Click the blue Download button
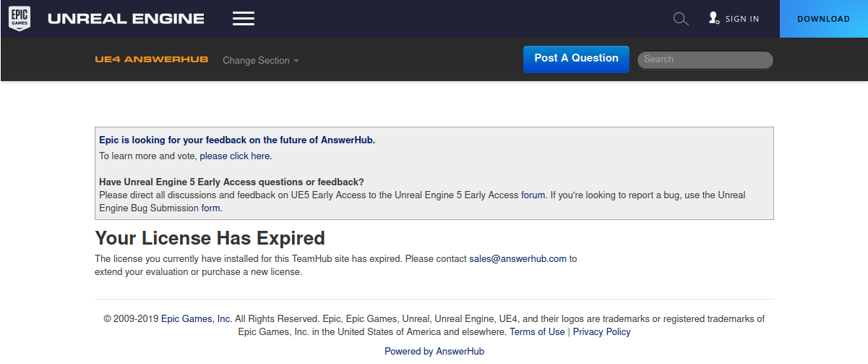 824,19
